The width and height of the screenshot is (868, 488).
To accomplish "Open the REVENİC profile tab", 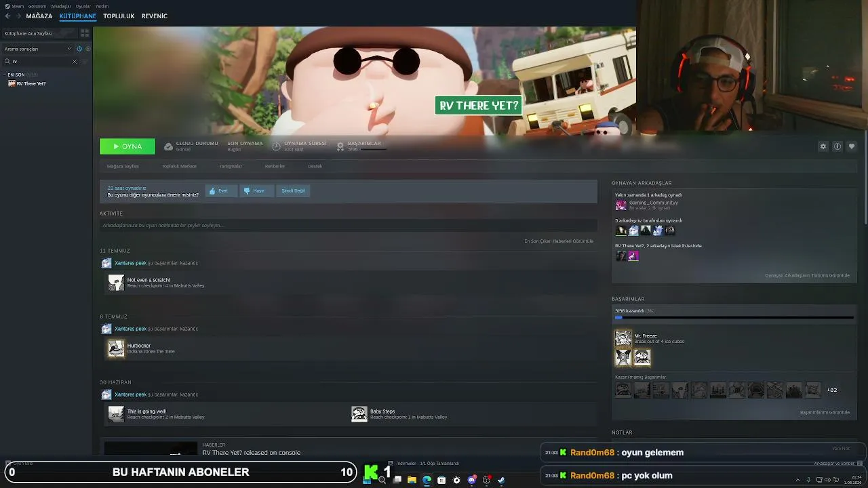I will tap(155, 16).
